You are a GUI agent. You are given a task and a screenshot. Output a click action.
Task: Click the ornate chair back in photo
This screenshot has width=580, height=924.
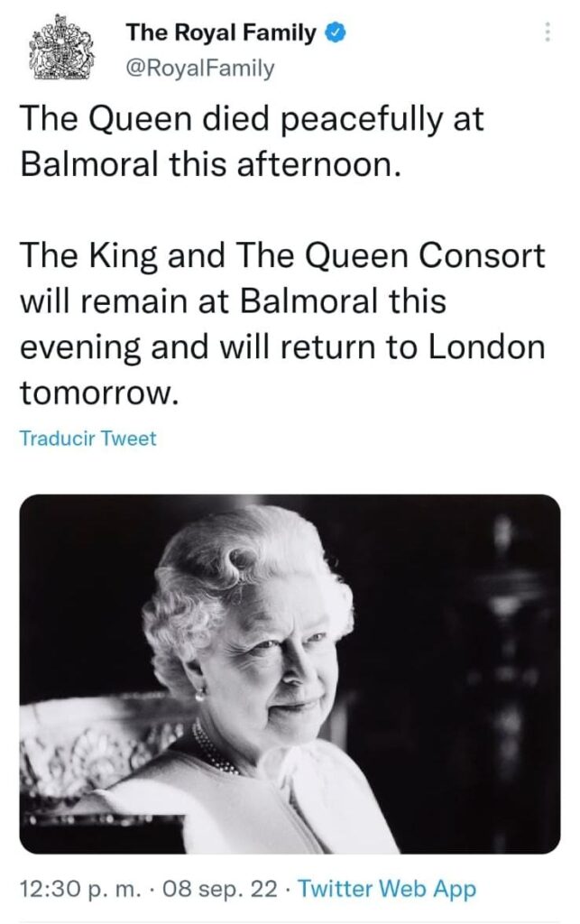click(x=94, y=745)
